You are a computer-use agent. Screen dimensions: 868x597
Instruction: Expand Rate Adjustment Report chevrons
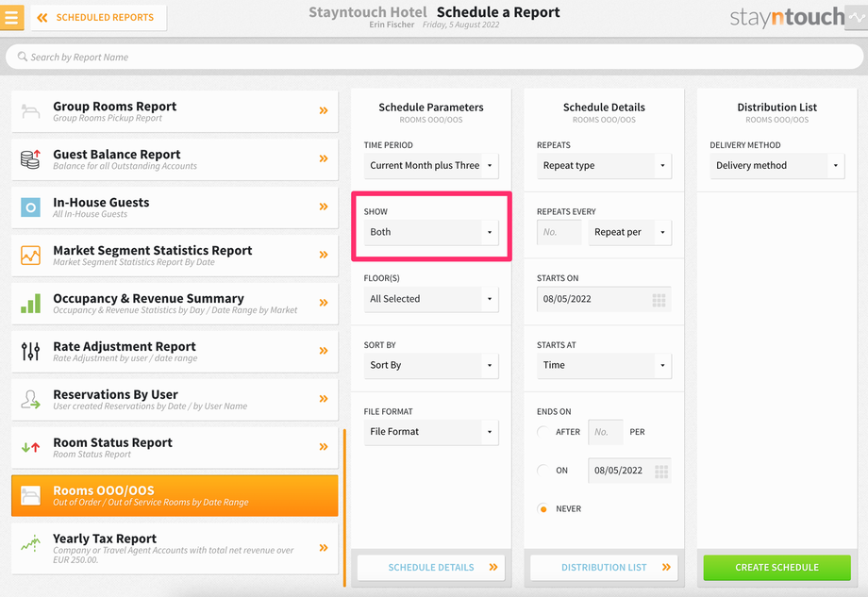click(324, 351)
